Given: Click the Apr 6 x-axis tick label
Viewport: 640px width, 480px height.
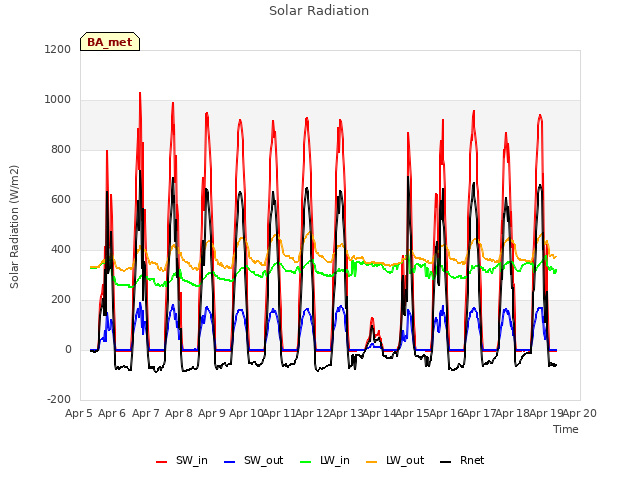Looking at the screenshot, I should 112,413.
